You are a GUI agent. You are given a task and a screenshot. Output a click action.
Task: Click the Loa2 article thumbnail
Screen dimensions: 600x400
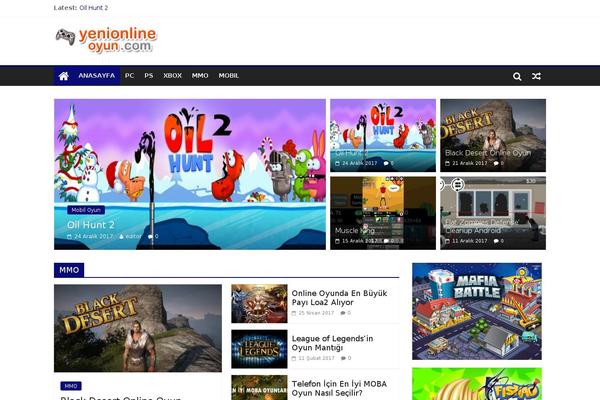pyautogui.click(x=259, y=304)
